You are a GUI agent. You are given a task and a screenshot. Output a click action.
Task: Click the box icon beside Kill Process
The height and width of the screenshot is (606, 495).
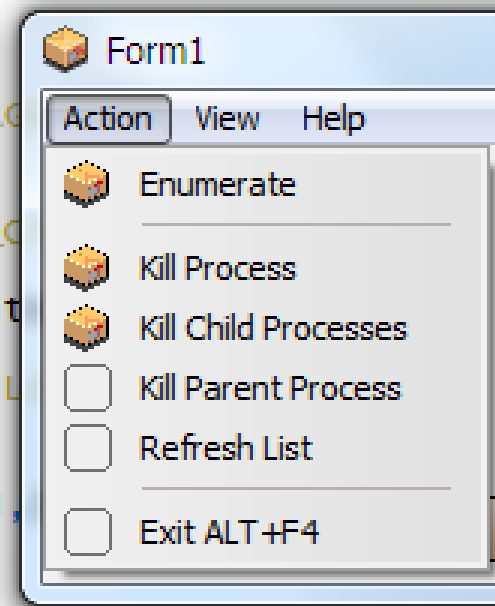tap(87, 268)
